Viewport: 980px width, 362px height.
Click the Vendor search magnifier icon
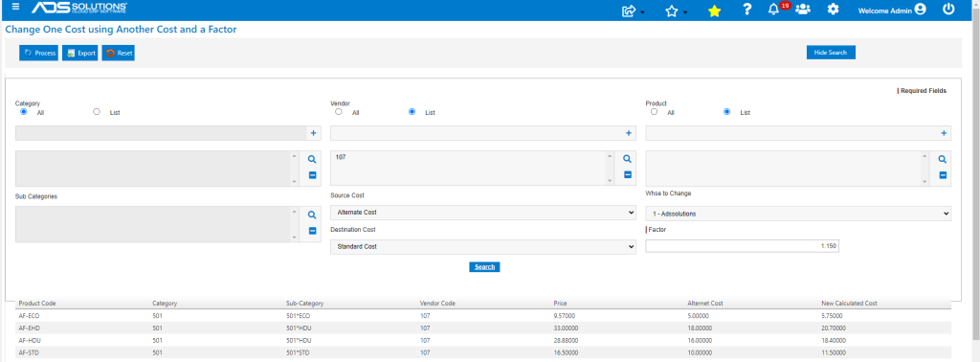click(628, 159)
